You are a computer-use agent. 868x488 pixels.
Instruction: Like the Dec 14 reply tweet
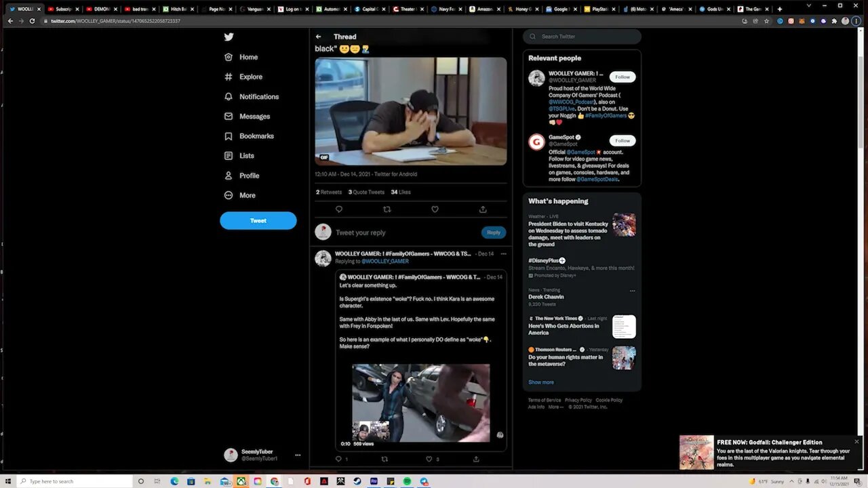point(429,459)
